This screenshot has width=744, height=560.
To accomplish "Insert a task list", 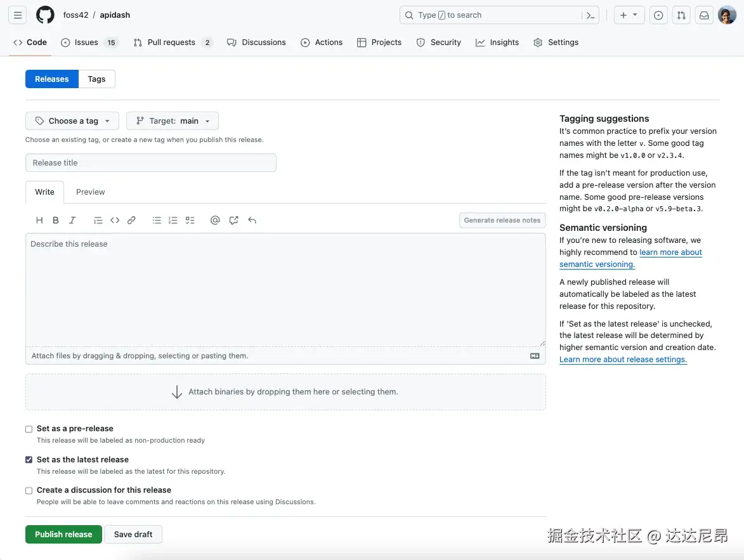I will tap(190, 220).
